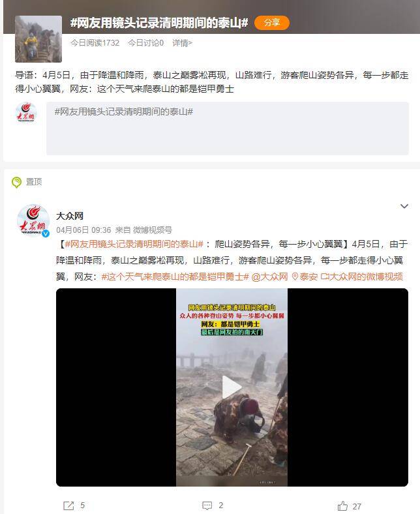Image resolution: width=420 pixels, height=514 pixels.
Task: Play the Taishan video
Action: pos(232,387)
